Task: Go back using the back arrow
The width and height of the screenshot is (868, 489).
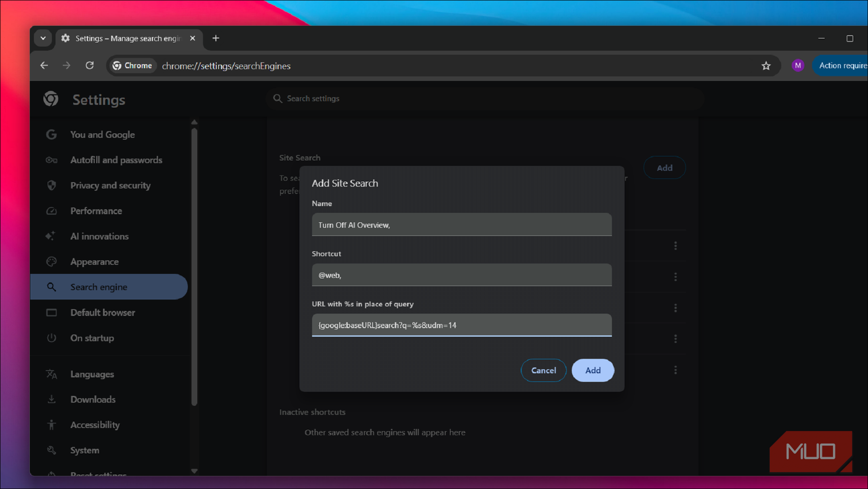Action: click(44, 66)
